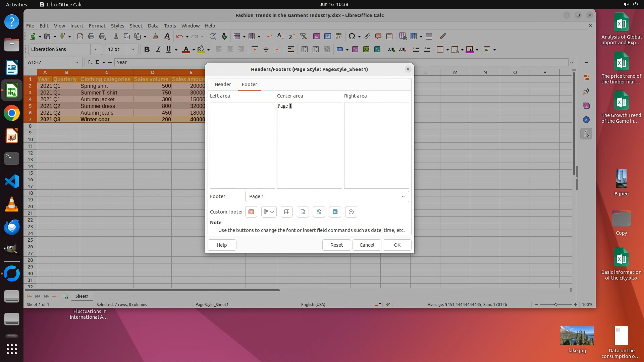The width and height of the screenshot is (644, 362).
Task: Click inside the footer Left area text box
Action: pos(242,145)
